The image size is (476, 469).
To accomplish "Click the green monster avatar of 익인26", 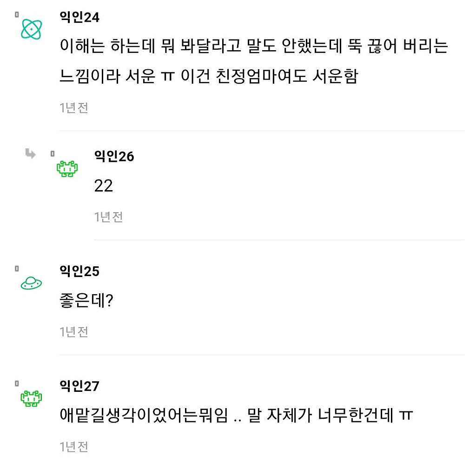I will point(67,169).
